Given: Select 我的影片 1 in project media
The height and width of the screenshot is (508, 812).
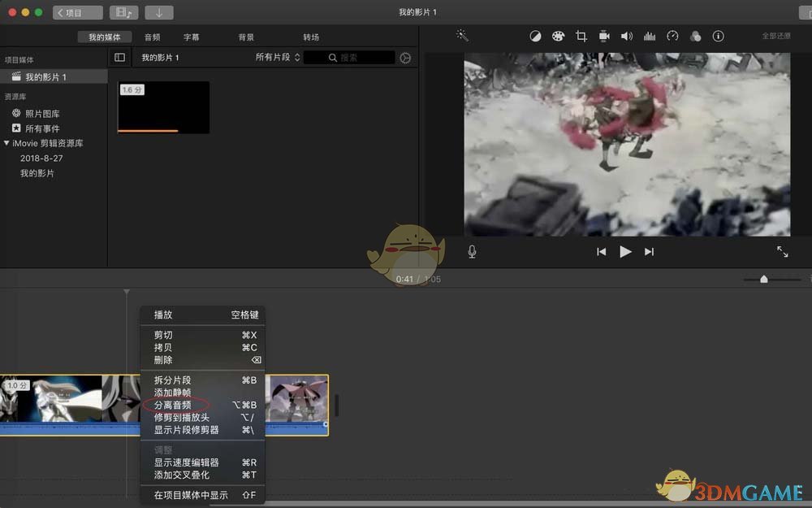Looking at the screenshot, I should [x=54, y=76].
